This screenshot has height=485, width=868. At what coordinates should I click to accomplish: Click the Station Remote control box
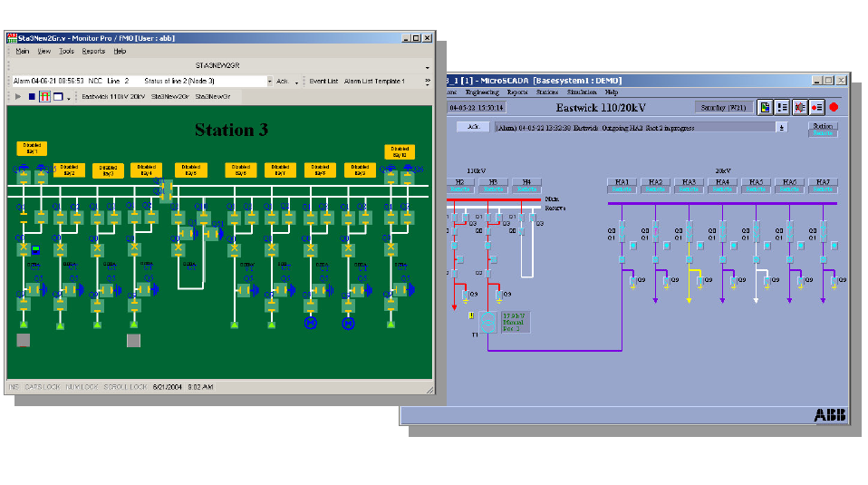coord(823,130)
